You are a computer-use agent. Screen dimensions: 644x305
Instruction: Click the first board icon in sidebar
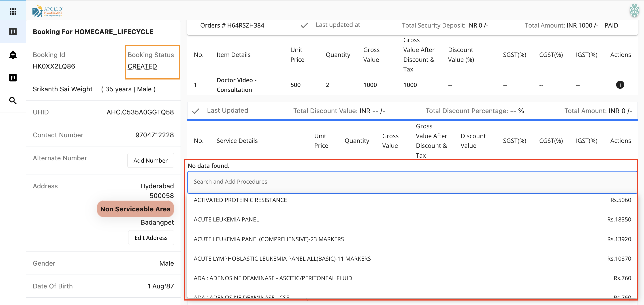point(13,32)
